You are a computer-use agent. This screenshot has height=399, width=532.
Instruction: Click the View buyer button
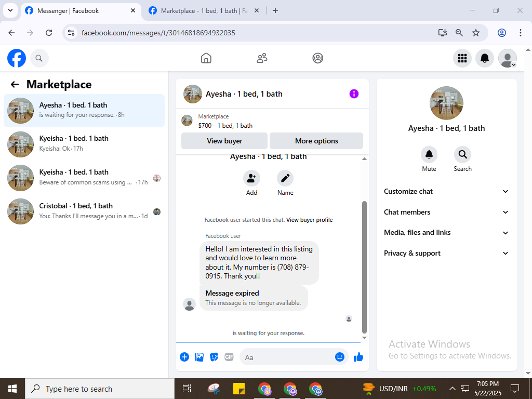point(224,141)
